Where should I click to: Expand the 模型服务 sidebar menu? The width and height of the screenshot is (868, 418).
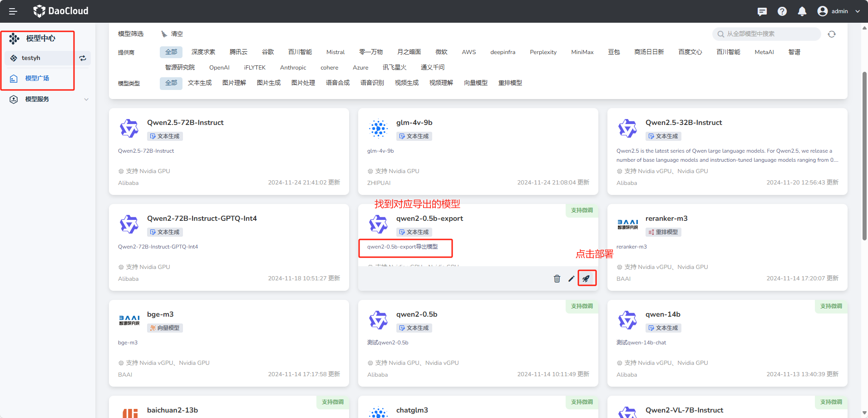click(86, 100)
